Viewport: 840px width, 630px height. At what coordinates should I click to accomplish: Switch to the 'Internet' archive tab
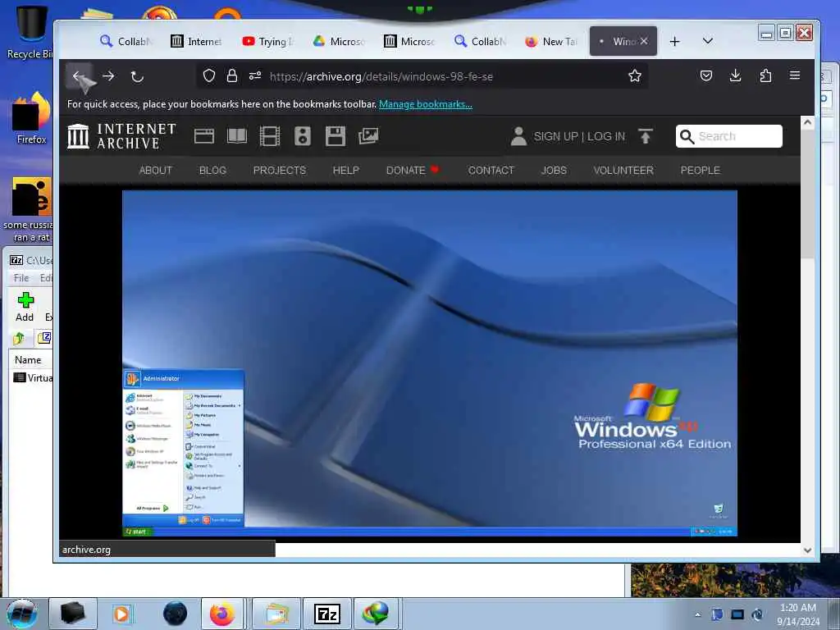pyautogui.click(x=197, y=41)
